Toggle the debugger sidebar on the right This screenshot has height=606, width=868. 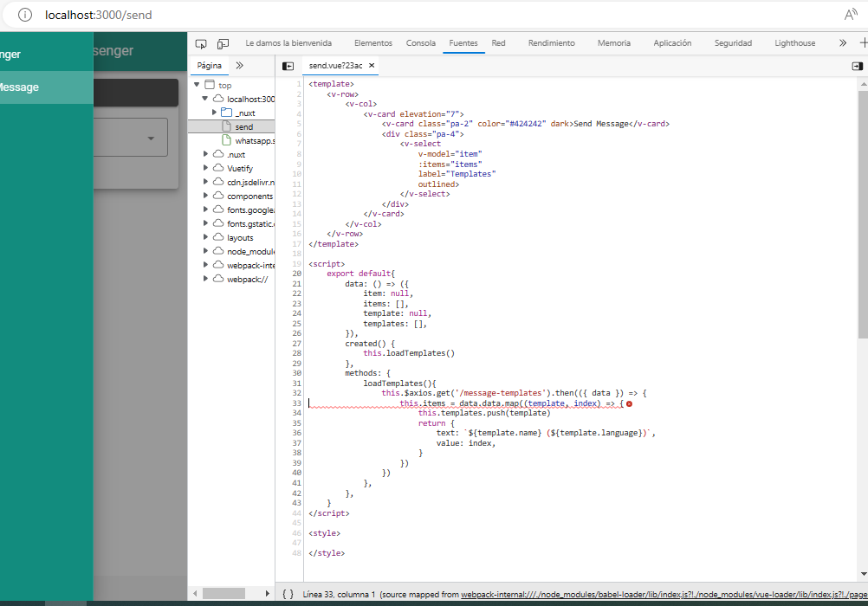(x=857, y=66)
